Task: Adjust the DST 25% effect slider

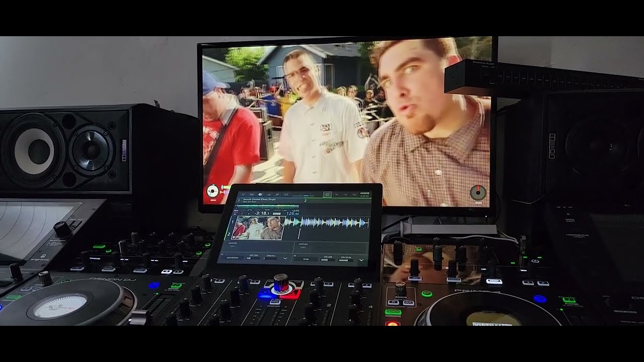Action: (x=253, y=258)
